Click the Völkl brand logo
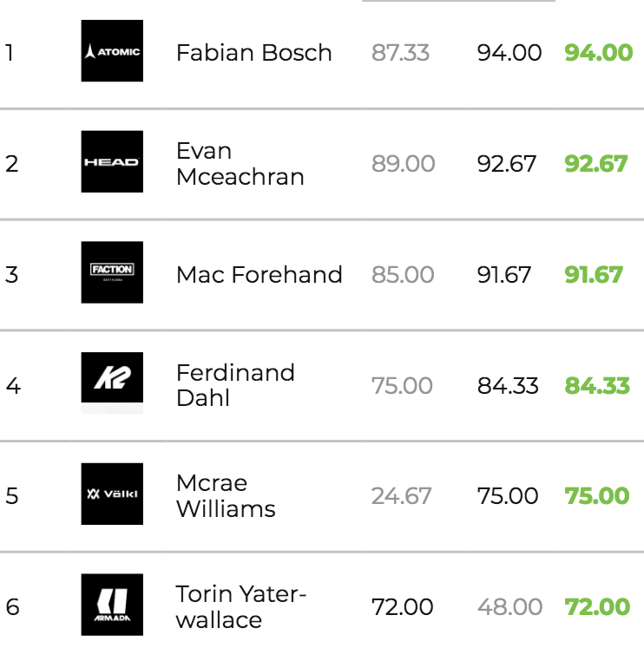The height and width of the screenshot is (661, 644). [x=112, y=494]
